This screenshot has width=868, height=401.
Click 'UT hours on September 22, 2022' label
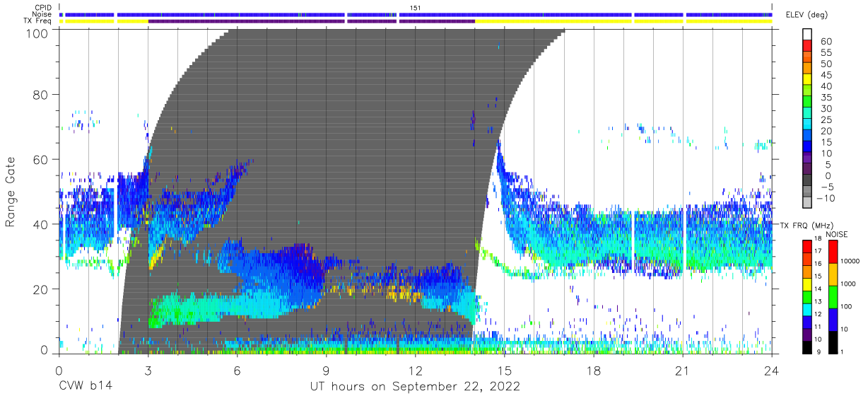415,387
